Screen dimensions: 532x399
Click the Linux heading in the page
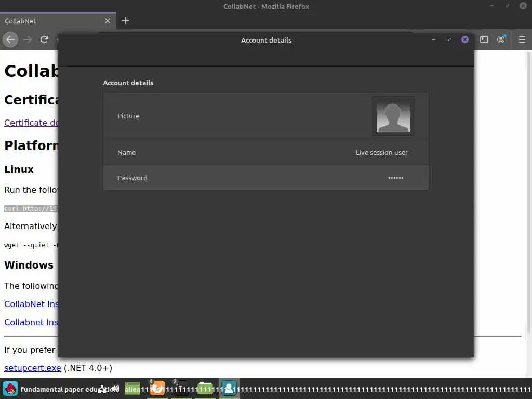(x=19, y=169)
